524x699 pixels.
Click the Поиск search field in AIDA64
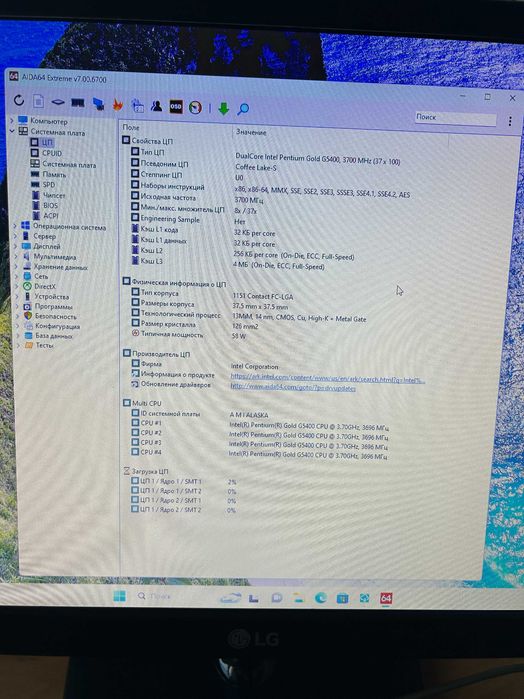coord(455,118)
